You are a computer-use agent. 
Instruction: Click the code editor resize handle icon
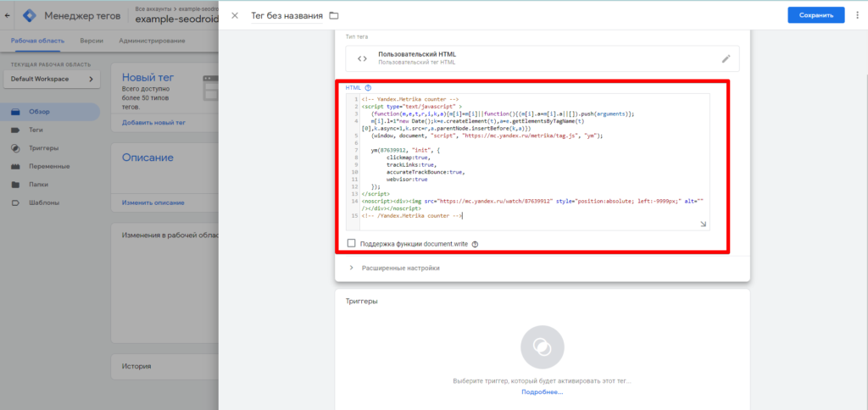[x=703, y=224]
